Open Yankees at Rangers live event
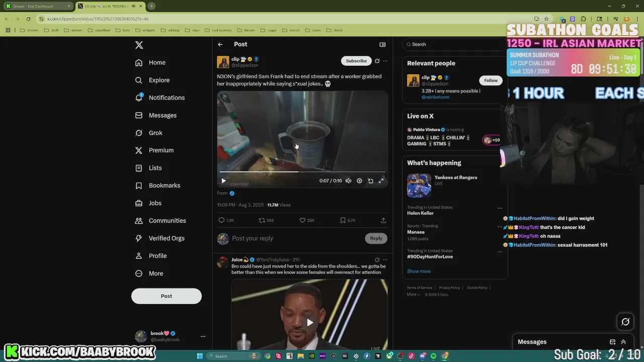The height and width of the screenshot is (362, 644). pos(454,186)
